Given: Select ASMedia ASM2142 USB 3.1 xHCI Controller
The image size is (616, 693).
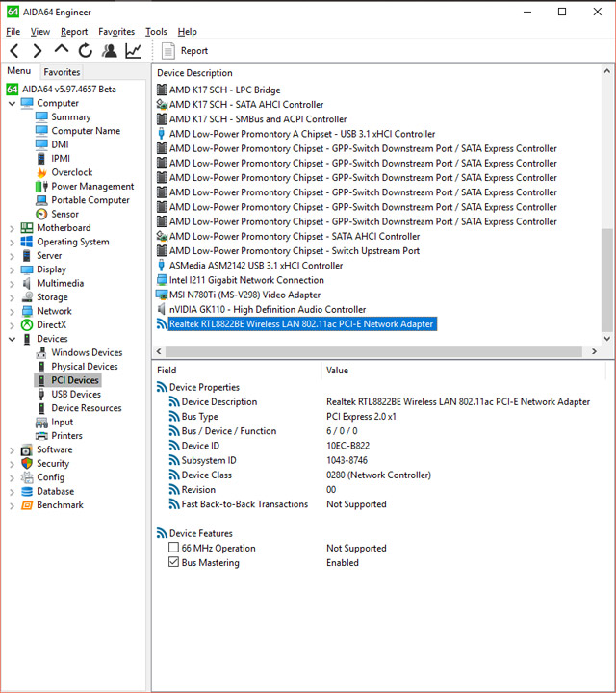Looking at the screenshot, I should [x=256, y=266].
